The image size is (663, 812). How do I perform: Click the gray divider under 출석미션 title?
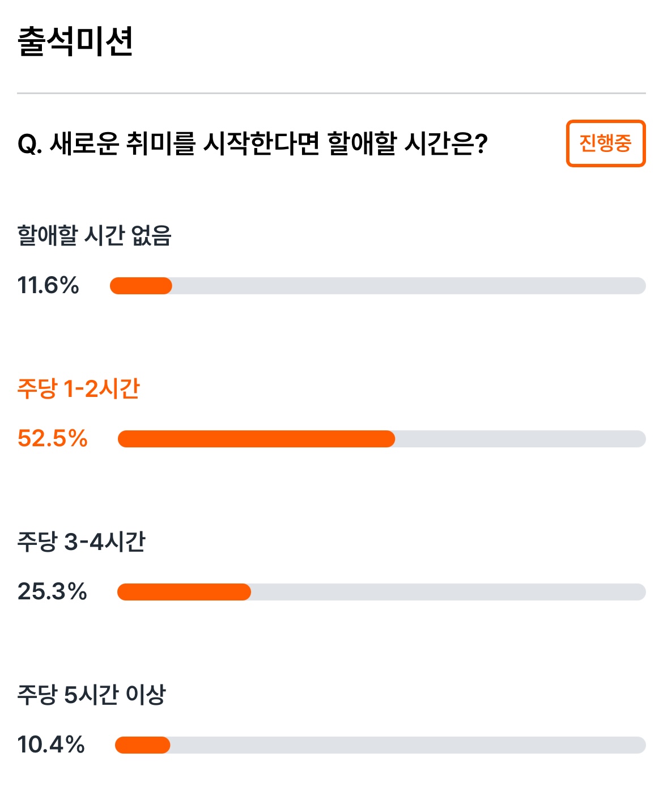click(x=331, y=93)
